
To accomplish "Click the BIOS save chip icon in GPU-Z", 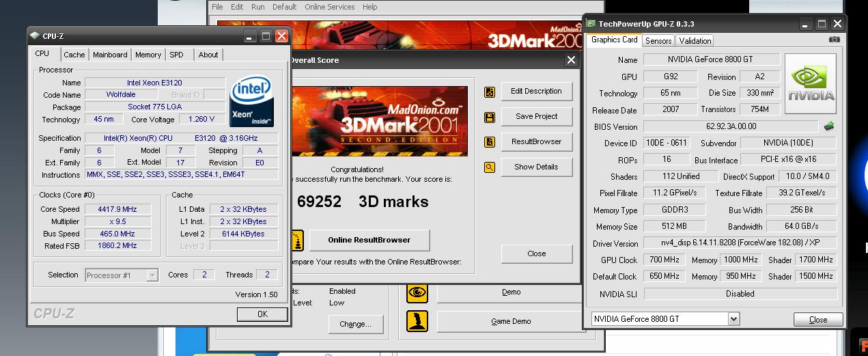I will coord(829,126).
